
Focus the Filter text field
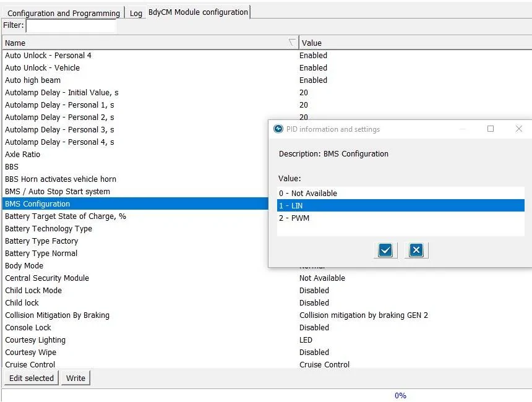tap(71, 26)
